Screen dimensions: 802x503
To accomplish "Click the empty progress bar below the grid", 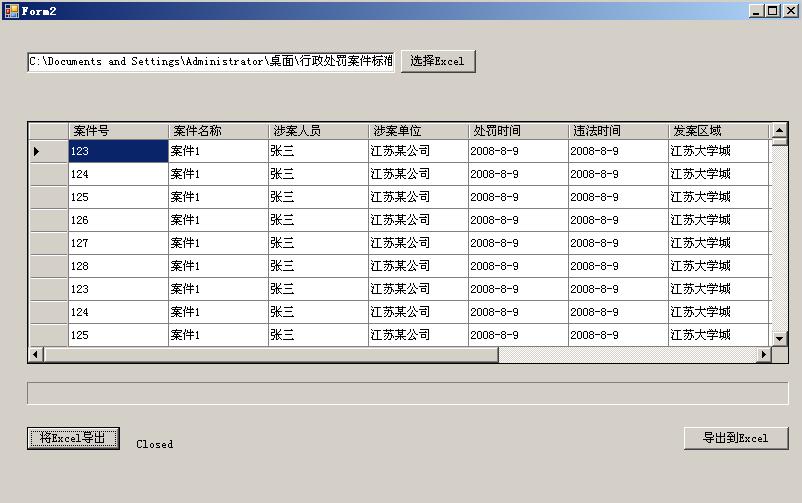I will point(408,393).
